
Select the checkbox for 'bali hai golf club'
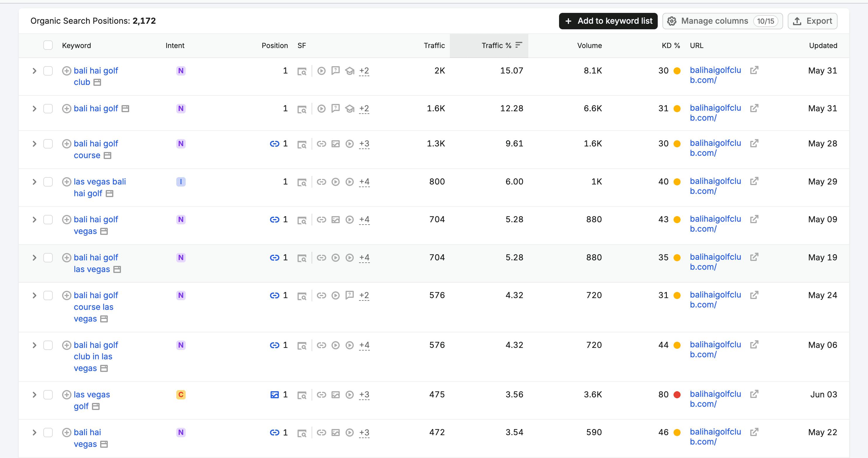click(x=48, y=71)
